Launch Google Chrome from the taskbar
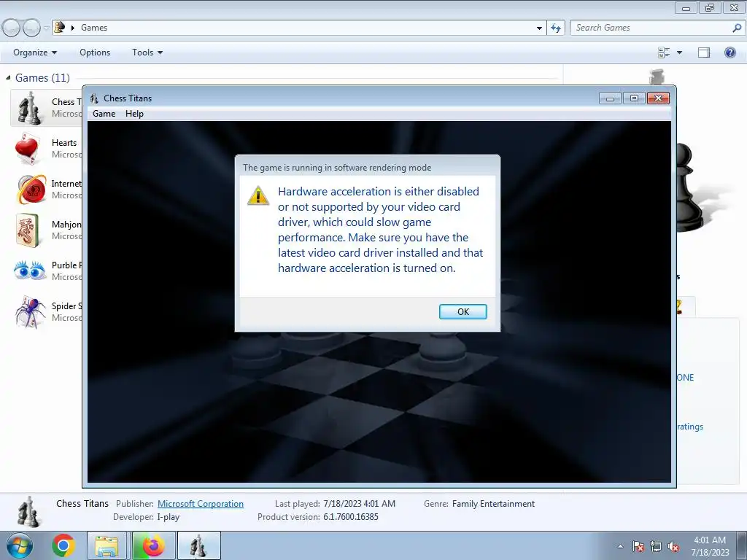747x560 pixels. click(x=63, y=545)
